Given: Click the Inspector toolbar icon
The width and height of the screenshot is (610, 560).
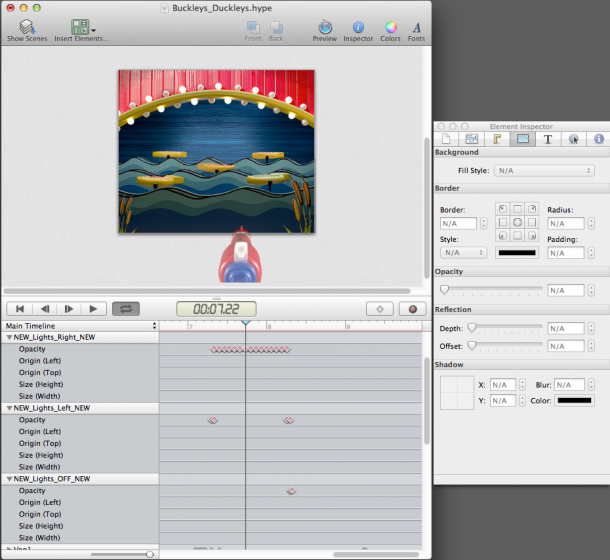Looking at the screenshot, I should coord(358,27).
